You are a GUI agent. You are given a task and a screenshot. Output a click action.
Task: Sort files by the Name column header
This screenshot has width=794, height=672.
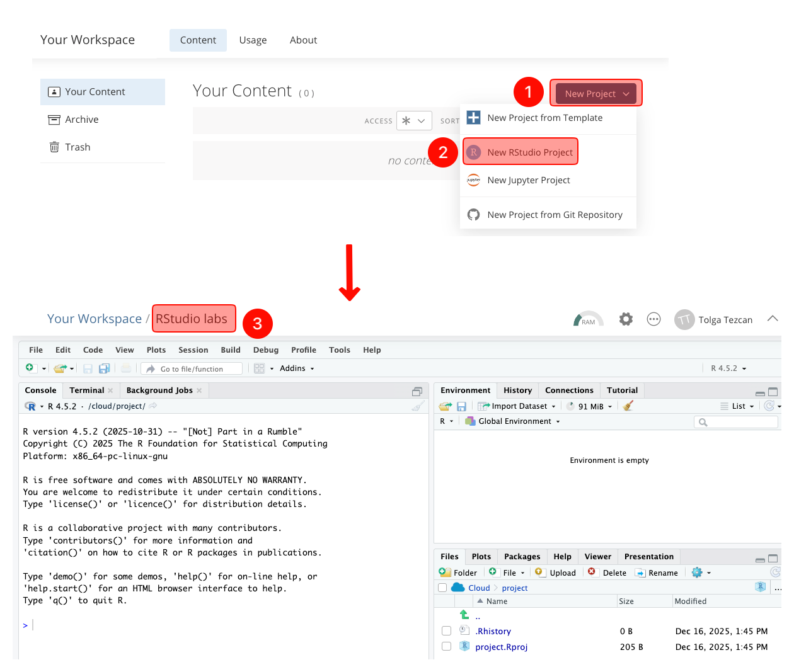coord(497,601)
